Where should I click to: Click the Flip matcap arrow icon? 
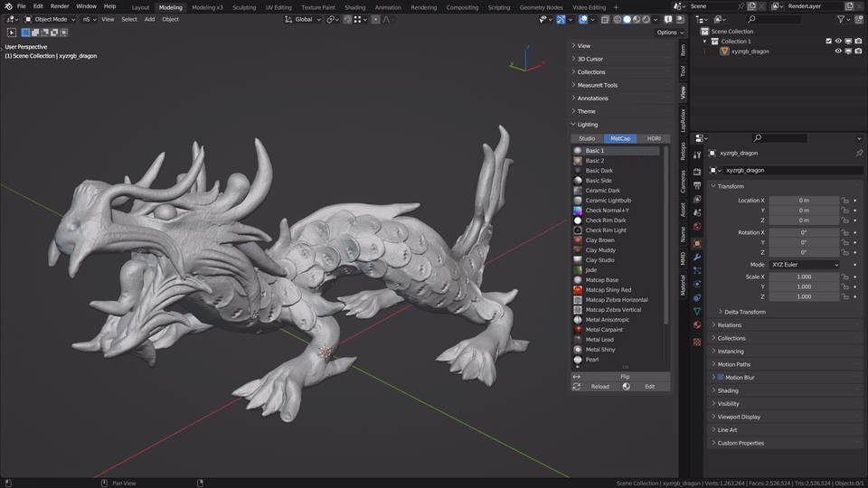coord(577,376)
